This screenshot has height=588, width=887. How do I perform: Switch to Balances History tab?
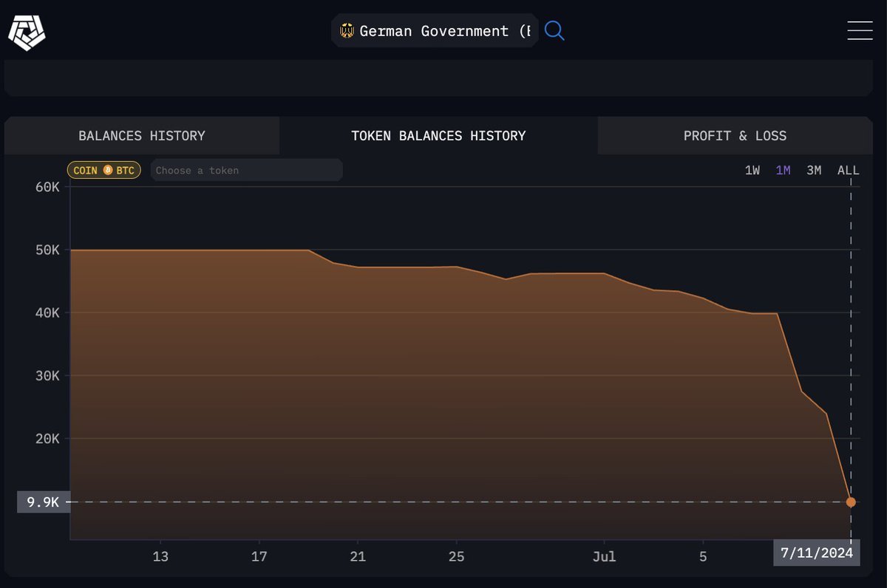(142, 136)
